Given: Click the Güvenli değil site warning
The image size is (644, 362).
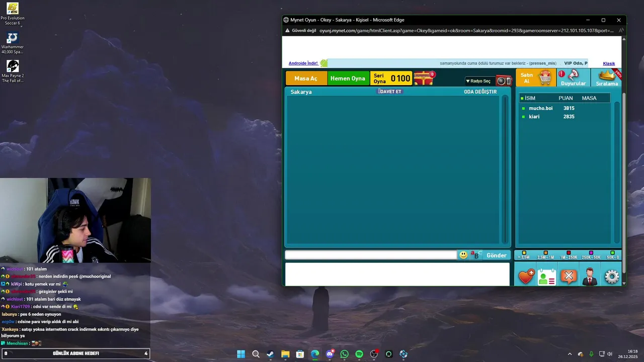Looking at the screenshot, I should pyautogui.click(x=300, y=31).
